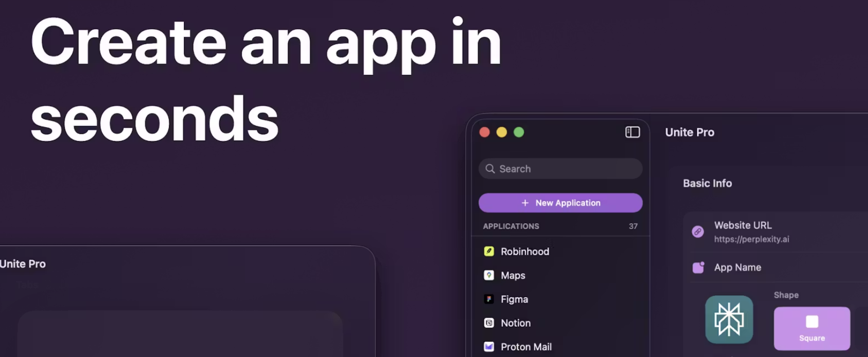This screenshot has height=357, width=868.
Task: Click the Robinhood app icon
Action: (489, 251)
